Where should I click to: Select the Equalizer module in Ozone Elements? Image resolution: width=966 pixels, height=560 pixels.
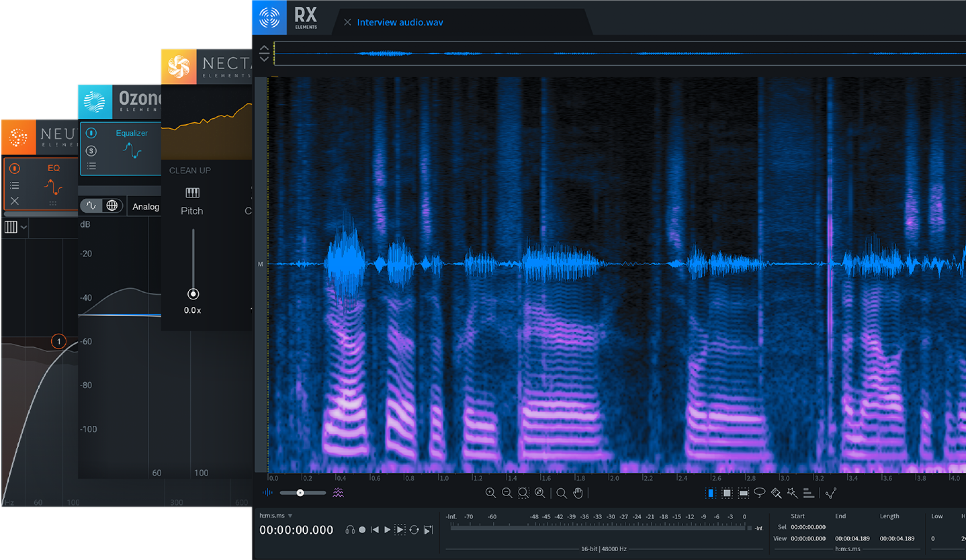(x=131, y=133)
